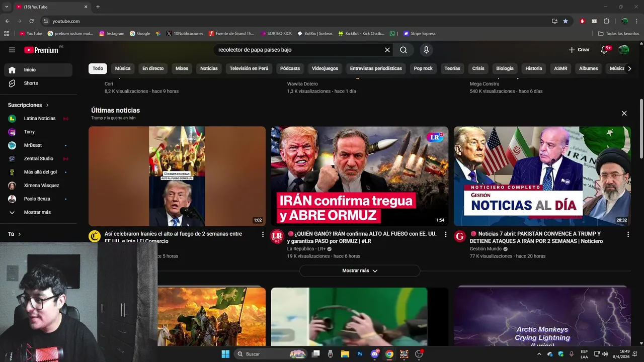
Task: Select the Televisión en Perú chip
Action: tap(249, 68)
